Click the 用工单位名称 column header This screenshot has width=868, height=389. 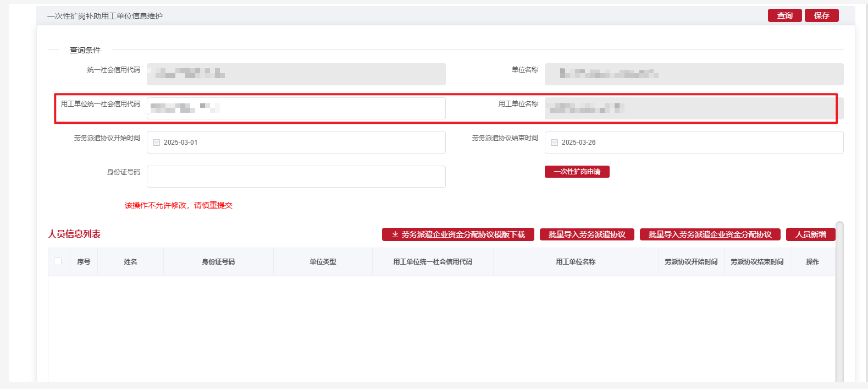576,262
